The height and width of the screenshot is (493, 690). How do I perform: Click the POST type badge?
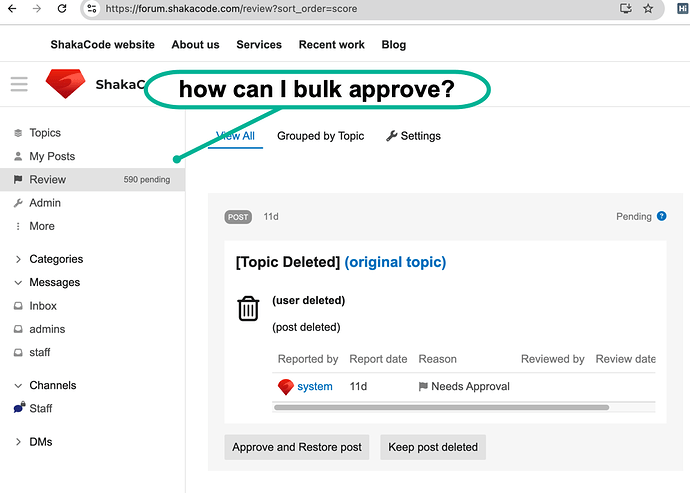pyautogui.click(x=238, y=217)
